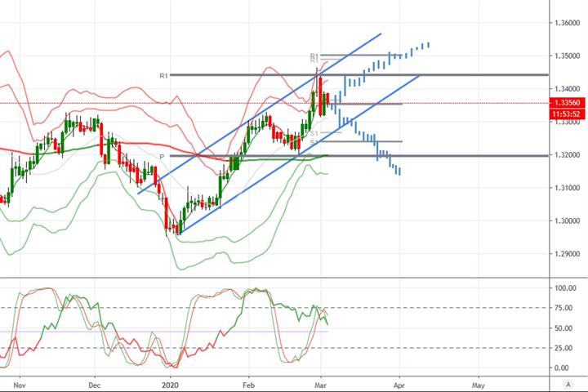Click the Mar label on time axis
588x392 pixels.
click(x=321, y=385)
